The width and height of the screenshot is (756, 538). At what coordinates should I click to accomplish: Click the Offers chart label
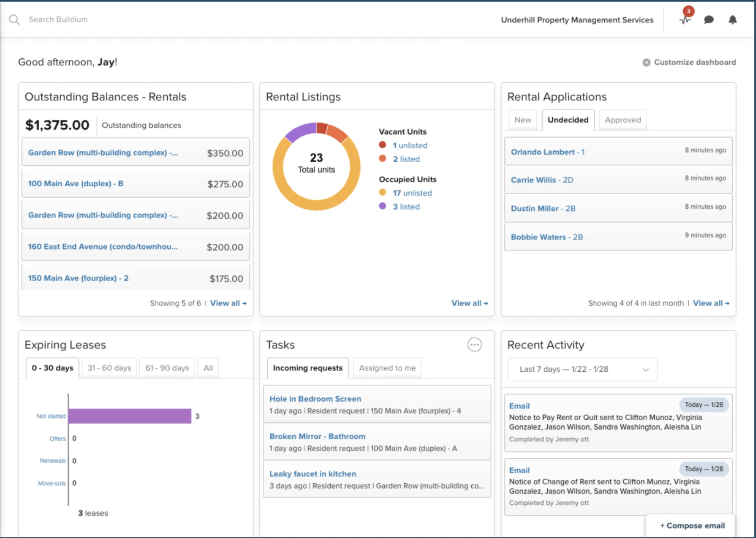(x=57, y=438)
